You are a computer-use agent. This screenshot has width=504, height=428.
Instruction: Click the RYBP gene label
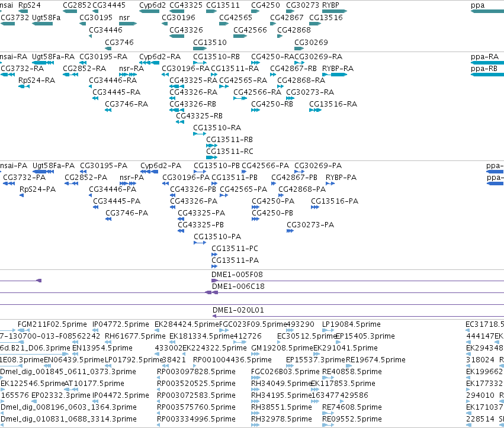click(330, 5)
